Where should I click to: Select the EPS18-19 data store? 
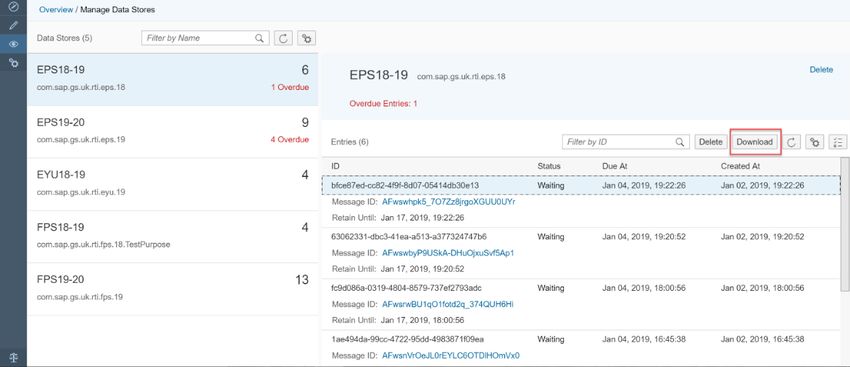pyautogui.click(x=173, y=80)
